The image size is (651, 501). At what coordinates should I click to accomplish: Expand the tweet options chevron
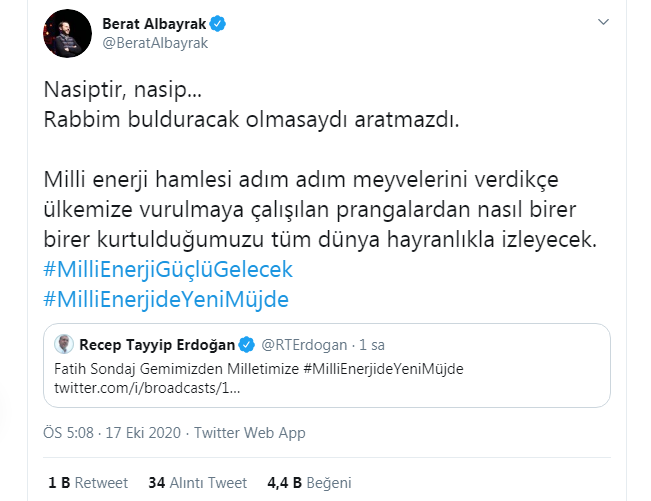click(x=602, y=22)
